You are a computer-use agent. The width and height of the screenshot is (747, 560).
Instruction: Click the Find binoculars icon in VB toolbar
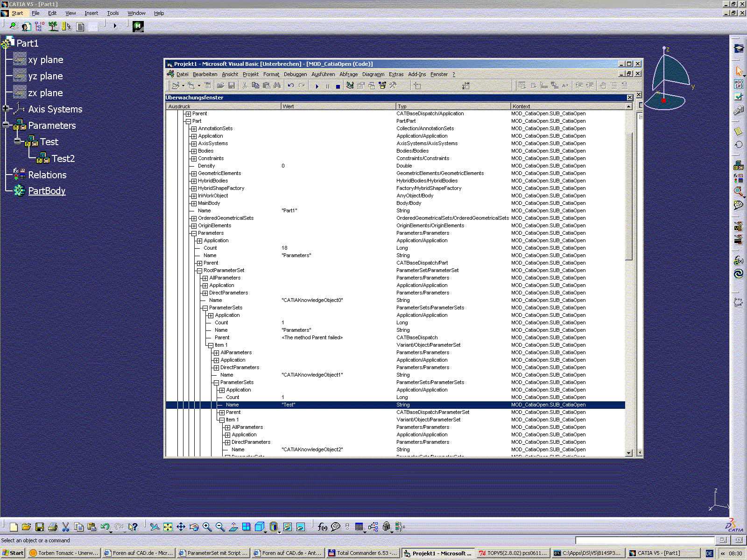tap(277, 85)
